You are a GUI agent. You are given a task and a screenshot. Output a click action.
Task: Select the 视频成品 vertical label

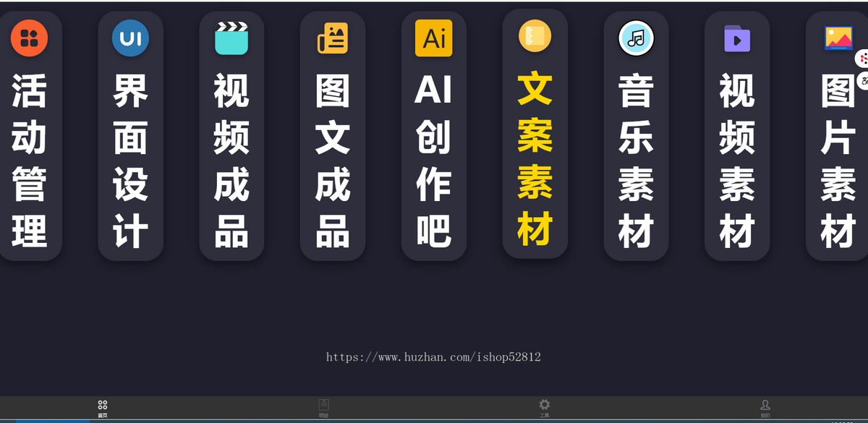pos(231,161)
